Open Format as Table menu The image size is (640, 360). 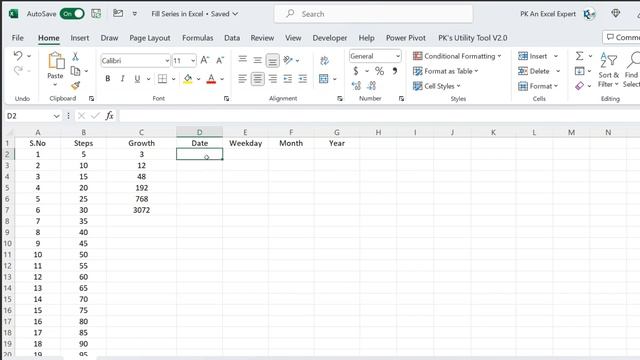[x=445, y=71]
